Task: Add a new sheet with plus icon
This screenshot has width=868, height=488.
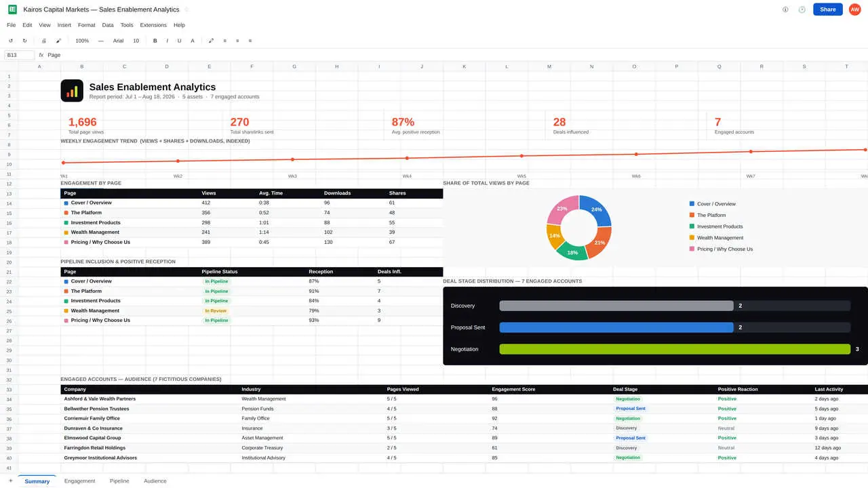Action: click(x=10, y=481)
